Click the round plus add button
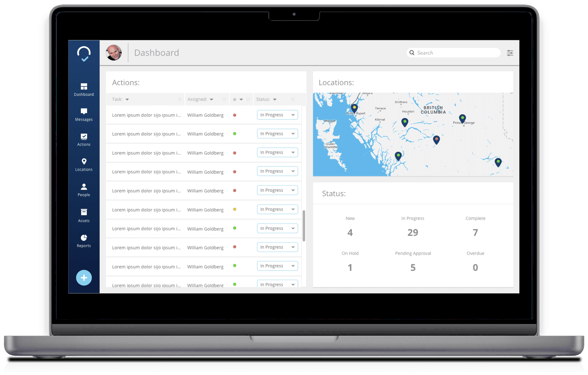The width and height of the screenshot is (588, 375). 84,277
